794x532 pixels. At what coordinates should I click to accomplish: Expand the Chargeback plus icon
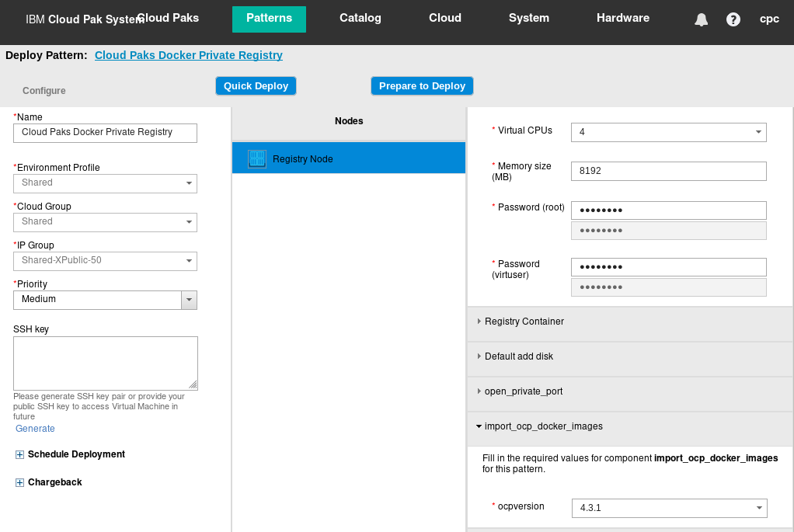point(19,482)
